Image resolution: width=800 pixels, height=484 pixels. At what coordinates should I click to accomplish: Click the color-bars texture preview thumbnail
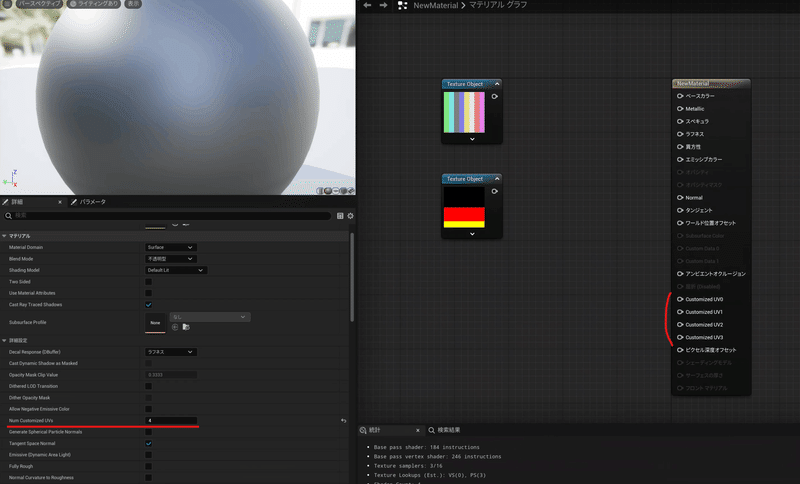[x=464, y=112]
